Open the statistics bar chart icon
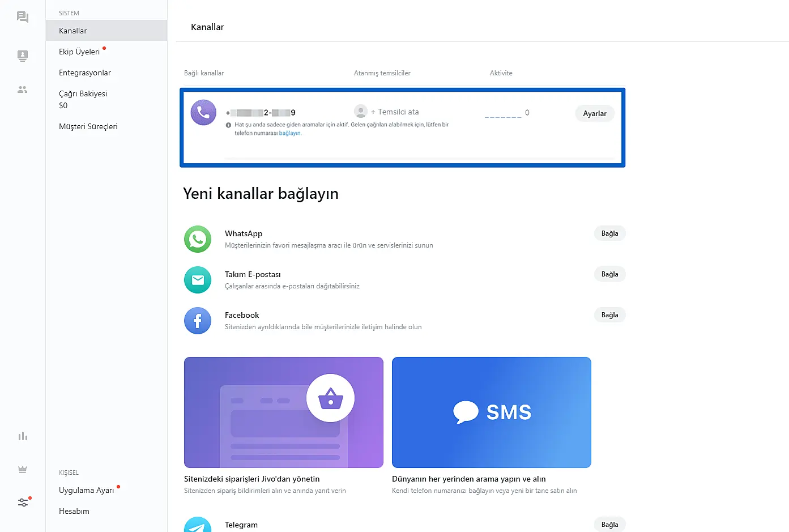This screenshot has width=789, height=532. click(23, 436)
